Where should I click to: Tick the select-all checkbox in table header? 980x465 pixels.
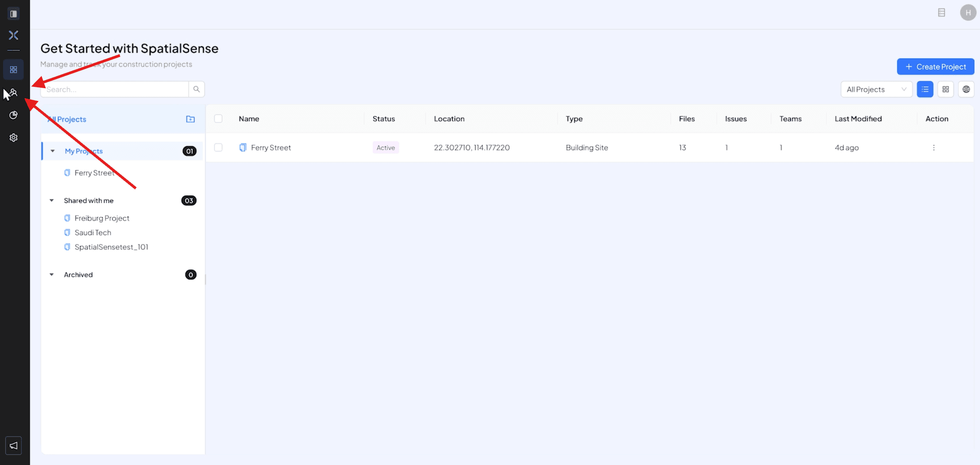pos(218,118)
